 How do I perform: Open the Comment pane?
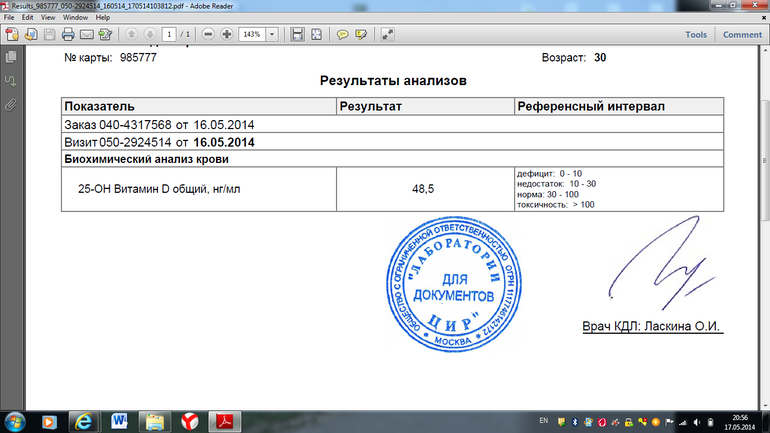[x=742, y=34]
